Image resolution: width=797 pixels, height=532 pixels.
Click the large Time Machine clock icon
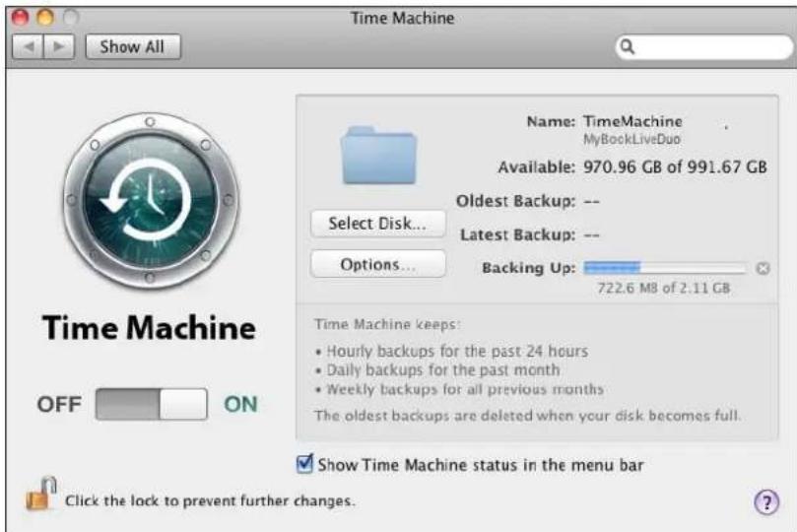click(151, 201)
